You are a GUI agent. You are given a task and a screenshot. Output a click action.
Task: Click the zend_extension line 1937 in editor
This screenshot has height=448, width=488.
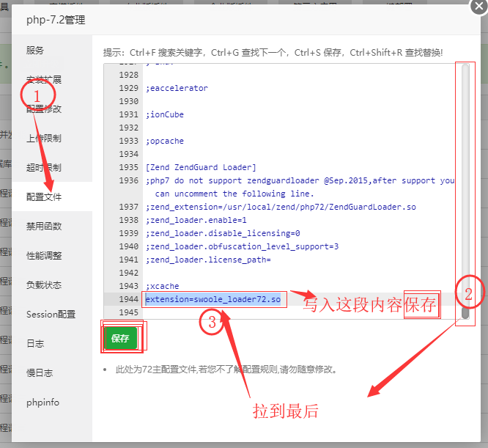pyautogui.click(x=281, y=207)
